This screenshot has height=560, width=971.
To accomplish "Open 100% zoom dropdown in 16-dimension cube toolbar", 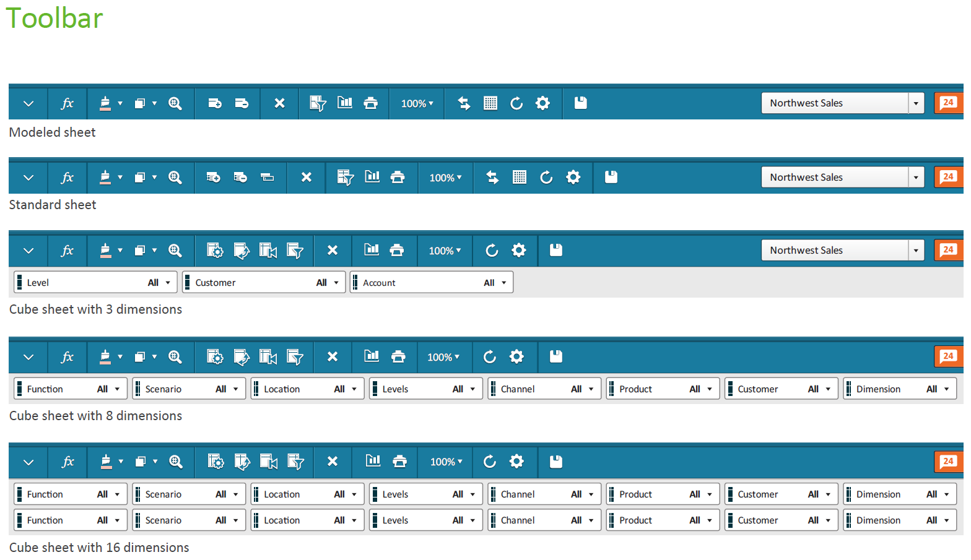I will pyautogui.click(x=446, y=462).
